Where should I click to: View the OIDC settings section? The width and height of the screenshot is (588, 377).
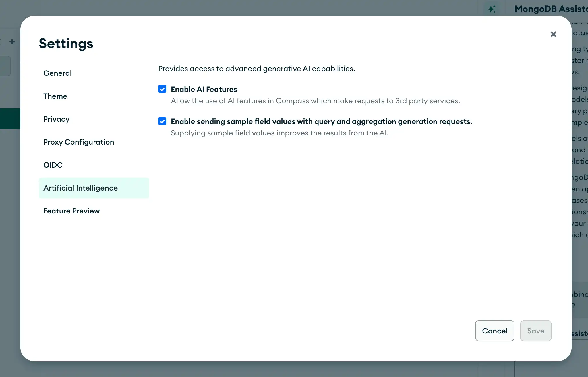(53, 165)
